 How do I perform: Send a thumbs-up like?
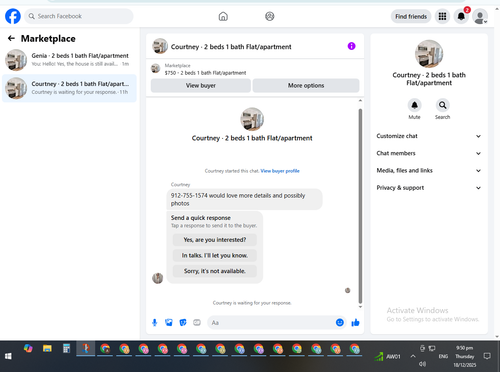click(x=355, y=322)
